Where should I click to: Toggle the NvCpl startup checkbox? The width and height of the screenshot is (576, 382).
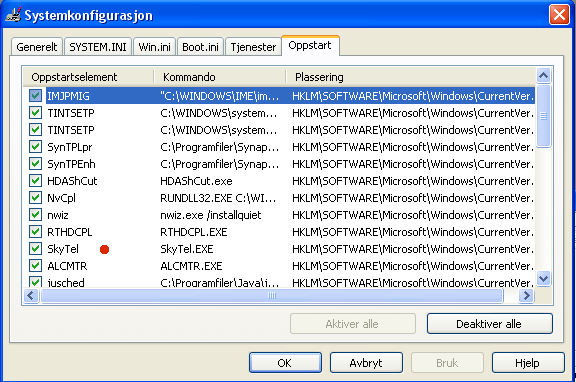coord(35,198)
